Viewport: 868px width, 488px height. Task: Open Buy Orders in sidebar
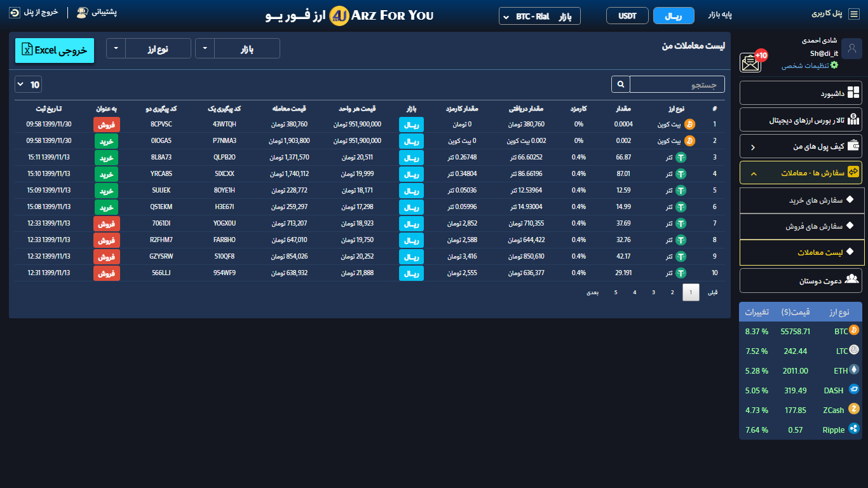tap(801, 200)
